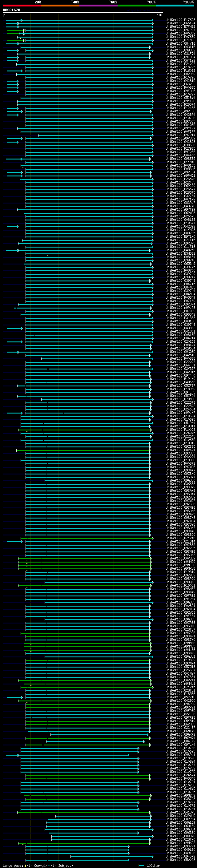The image size is (197, 868).
Task: Click the UniRef100_A9YTZ7 label
Action: point(180,128)
